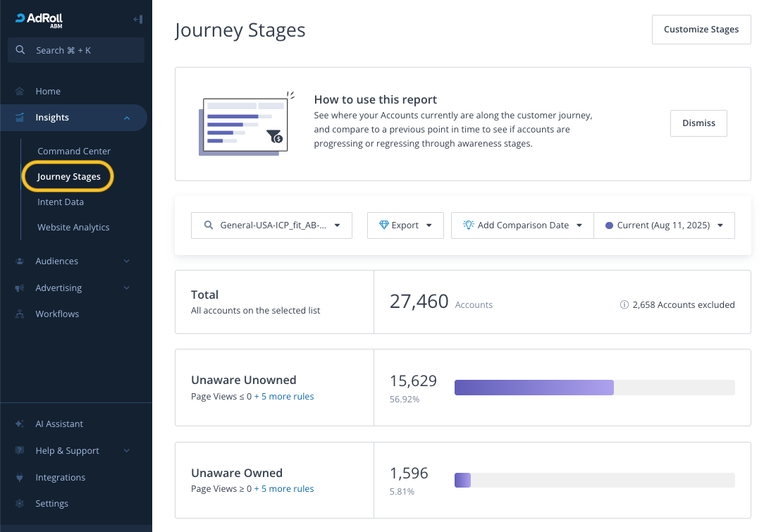764x532 pixels.
Task: Open Website Analytics in sidebar
Action: click(x=73, y=227)
